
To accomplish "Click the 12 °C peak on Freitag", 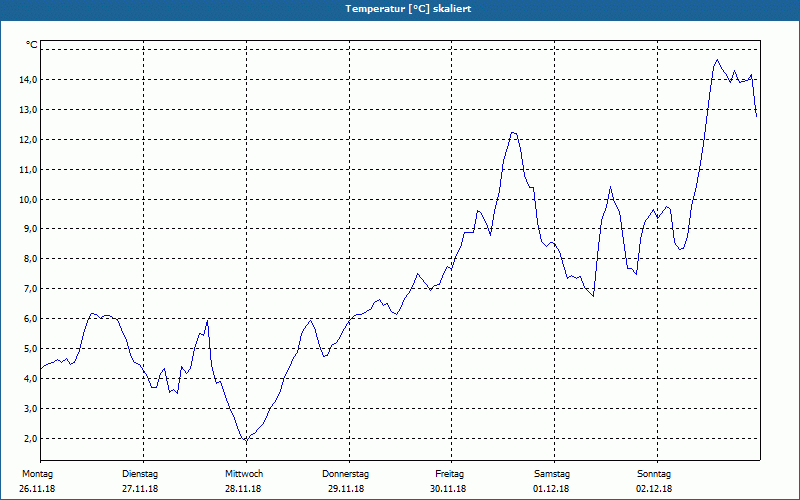I will pos(513,133).
